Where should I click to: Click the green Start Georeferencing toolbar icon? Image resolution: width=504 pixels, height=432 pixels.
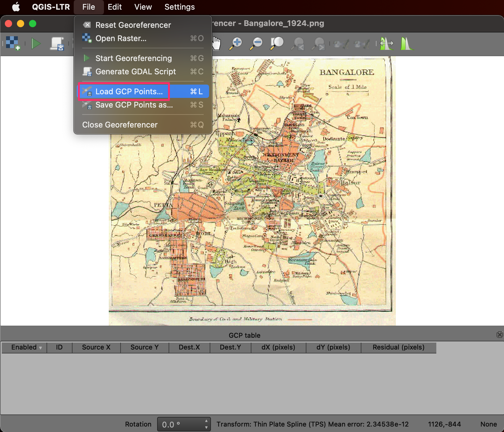(x=36, y=44)
